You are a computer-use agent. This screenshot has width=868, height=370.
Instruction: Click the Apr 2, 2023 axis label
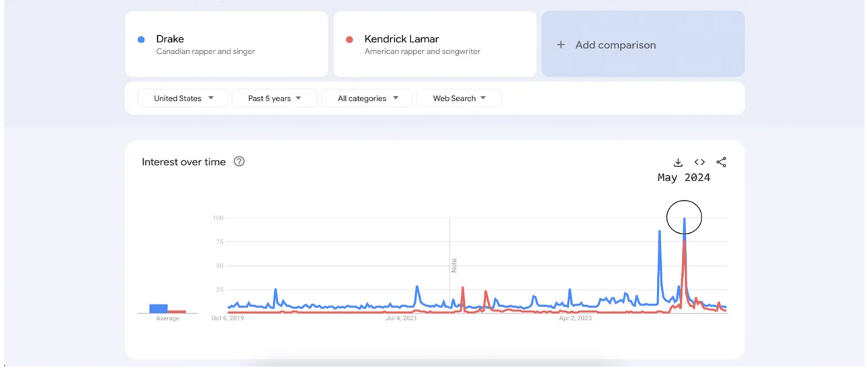pyautogui.click(x=575, y=318)
